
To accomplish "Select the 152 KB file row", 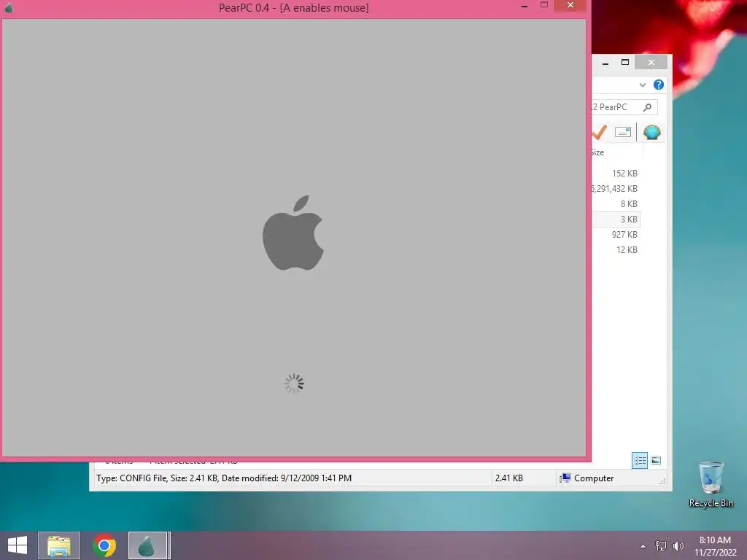I will (616, 174).
